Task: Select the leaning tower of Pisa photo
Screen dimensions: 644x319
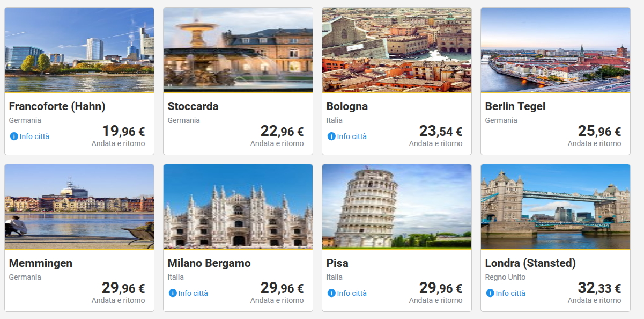Action: [397, 207]
